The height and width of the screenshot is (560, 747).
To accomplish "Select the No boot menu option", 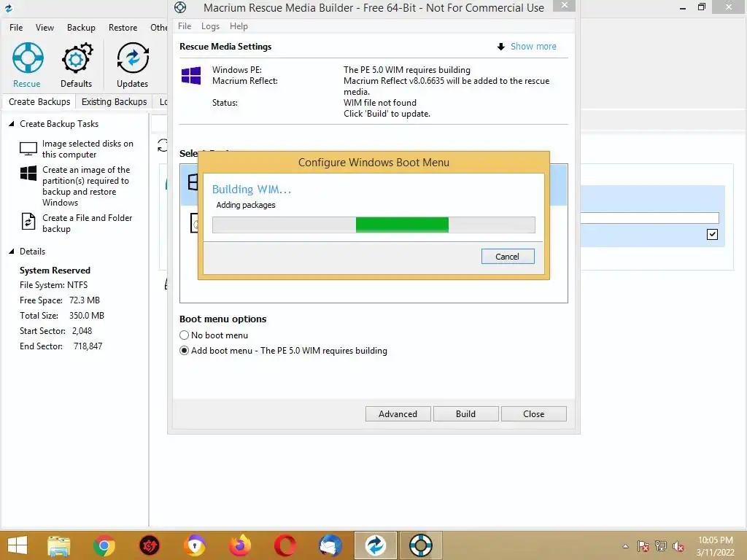I will 185,335.
